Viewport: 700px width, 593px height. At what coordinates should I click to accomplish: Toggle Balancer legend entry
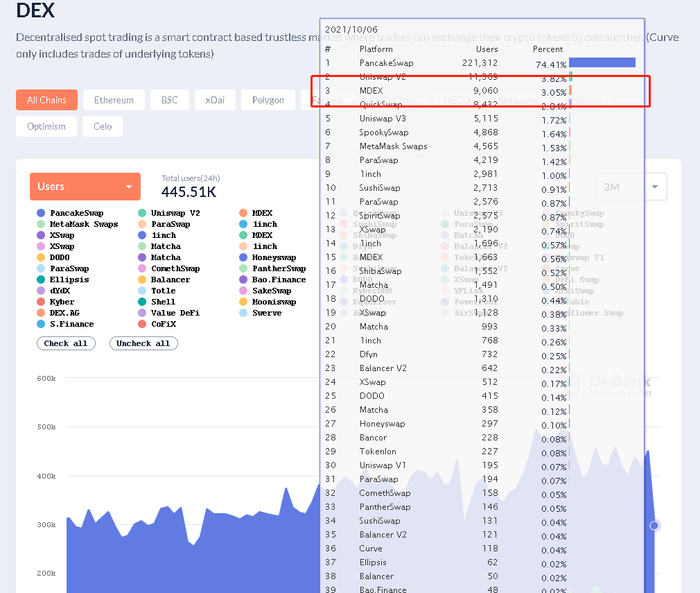(x=164, y=280)
